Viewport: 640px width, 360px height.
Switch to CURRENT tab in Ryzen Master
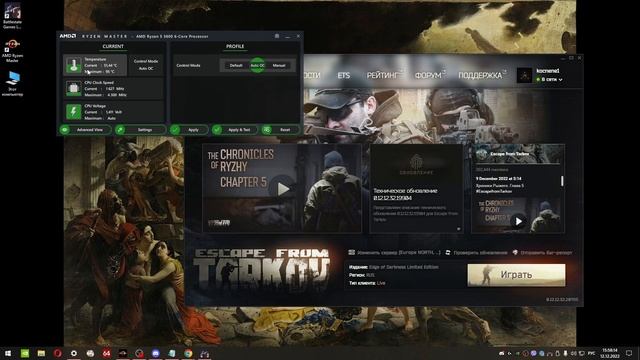click(113, 47)
